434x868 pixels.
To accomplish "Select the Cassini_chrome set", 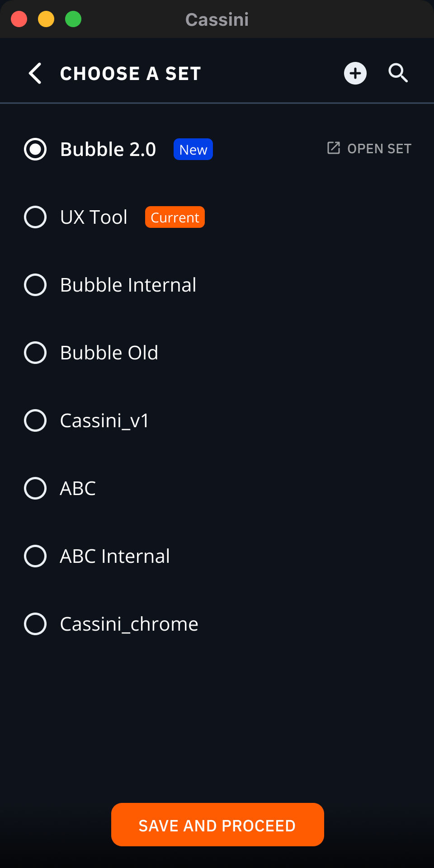I will click(35, 624).
